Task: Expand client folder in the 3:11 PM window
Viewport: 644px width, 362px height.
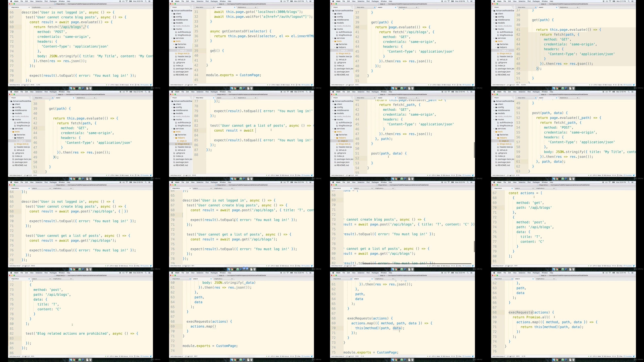Action: (500, 14)
